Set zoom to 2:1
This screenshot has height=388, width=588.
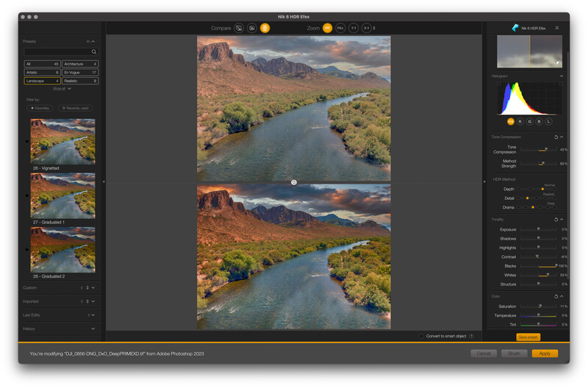pos(366,28)
